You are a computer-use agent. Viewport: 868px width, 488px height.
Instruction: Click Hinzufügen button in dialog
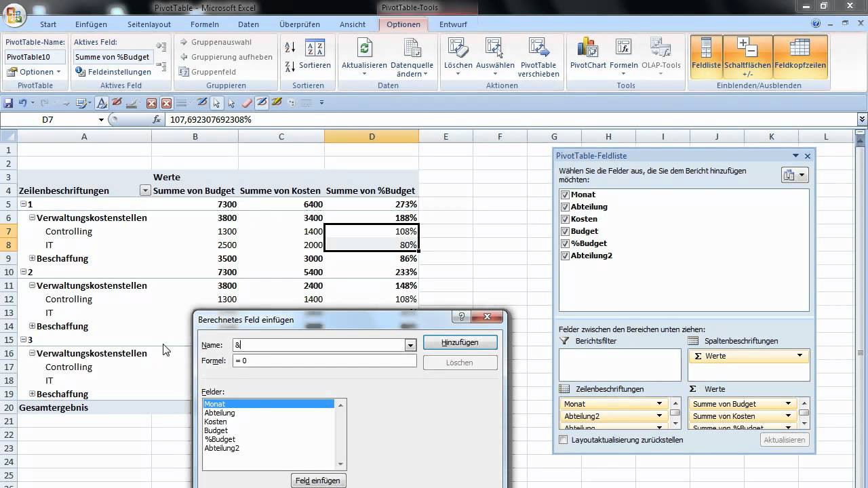[x=460, y=343]
